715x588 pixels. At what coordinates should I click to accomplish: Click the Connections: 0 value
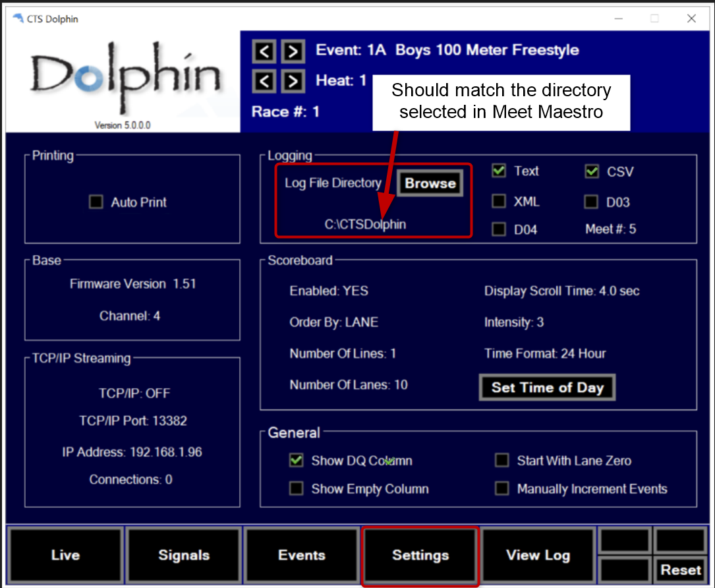(131, 479)
